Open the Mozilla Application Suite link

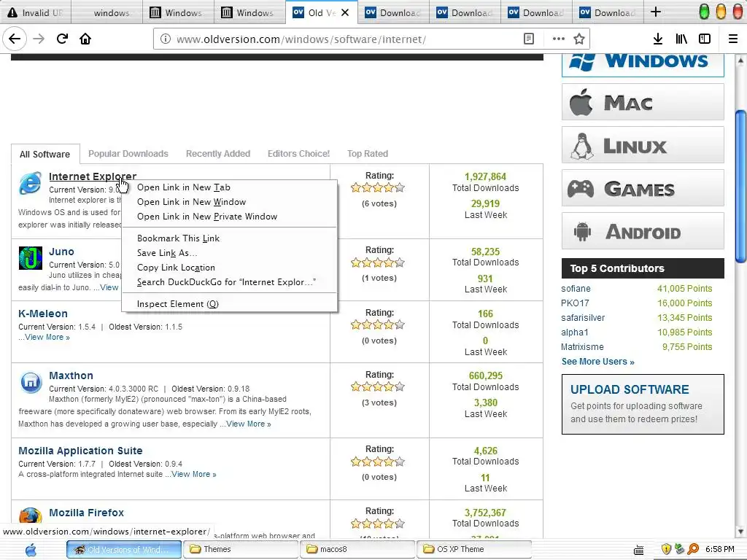[80, 451]
